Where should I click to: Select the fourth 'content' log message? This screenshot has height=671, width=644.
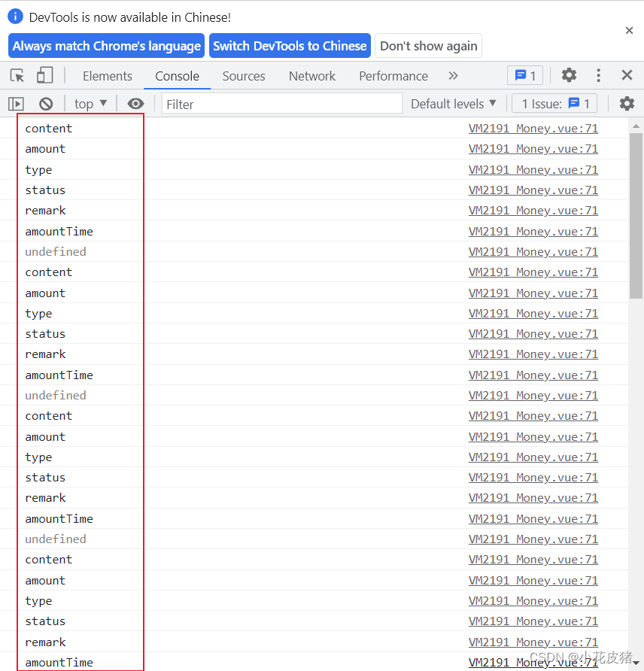point(49,560)
